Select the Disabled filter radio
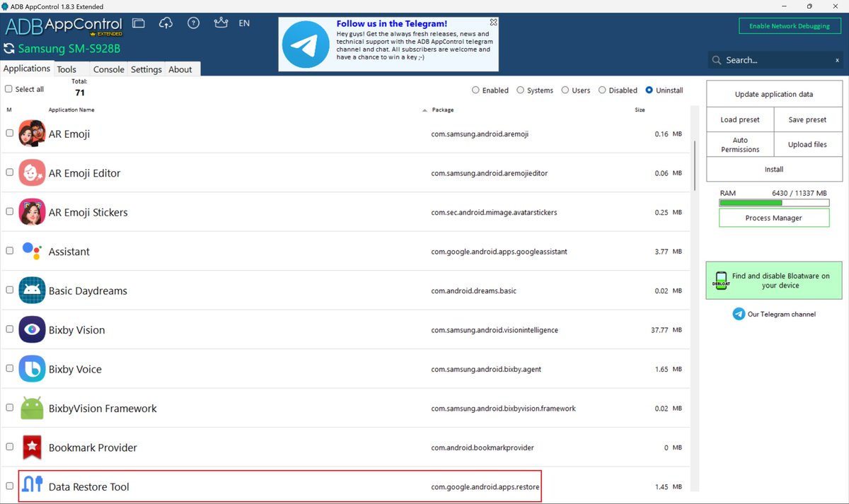 coord(602,90)
